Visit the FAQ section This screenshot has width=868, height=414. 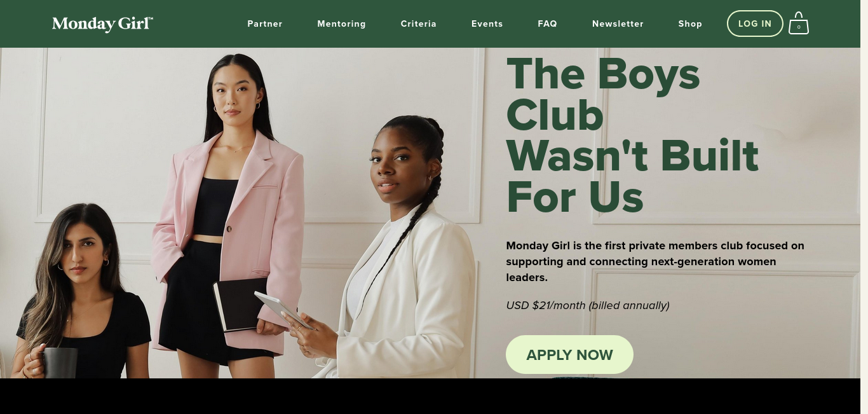(x=548, y=24)
